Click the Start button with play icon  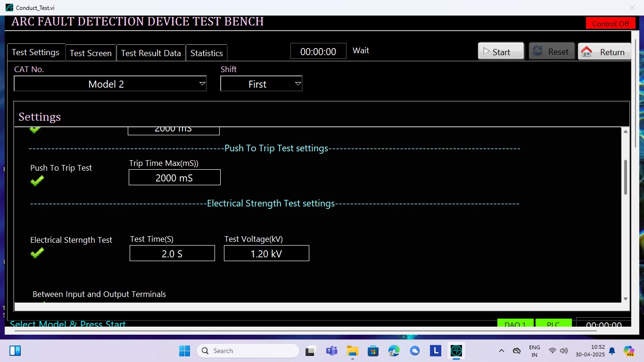pos(501,52)
